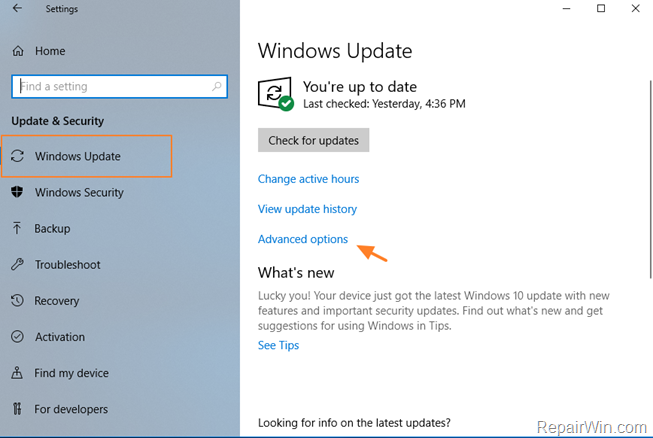Screen dimensions: 653x438
Task: Click the Windows Update sync icon in sidebar
Action: [x=17, y=156]
